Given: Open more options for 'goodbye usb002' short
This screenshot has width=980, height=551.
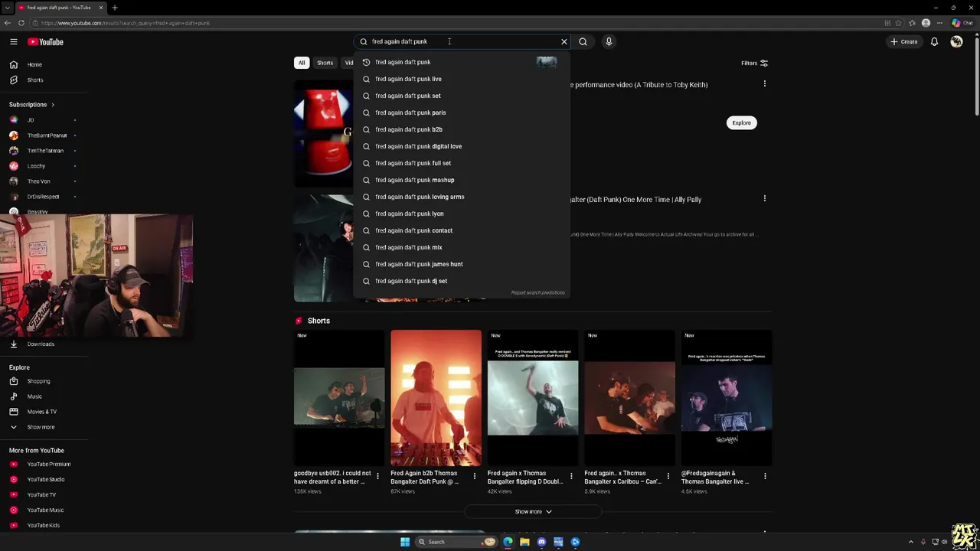Looking at the screenshot, I should point(377,476).
